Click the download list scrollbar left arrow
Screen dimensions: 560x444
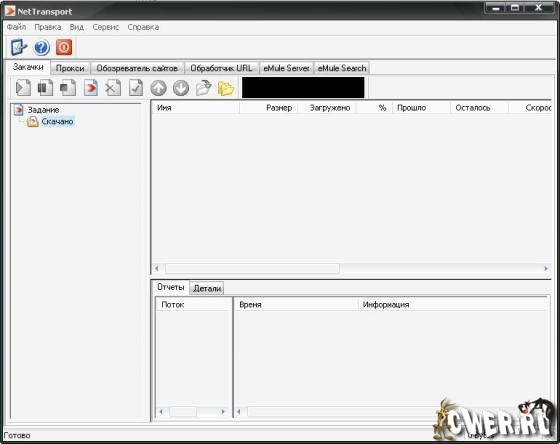[x=157, y=268]
